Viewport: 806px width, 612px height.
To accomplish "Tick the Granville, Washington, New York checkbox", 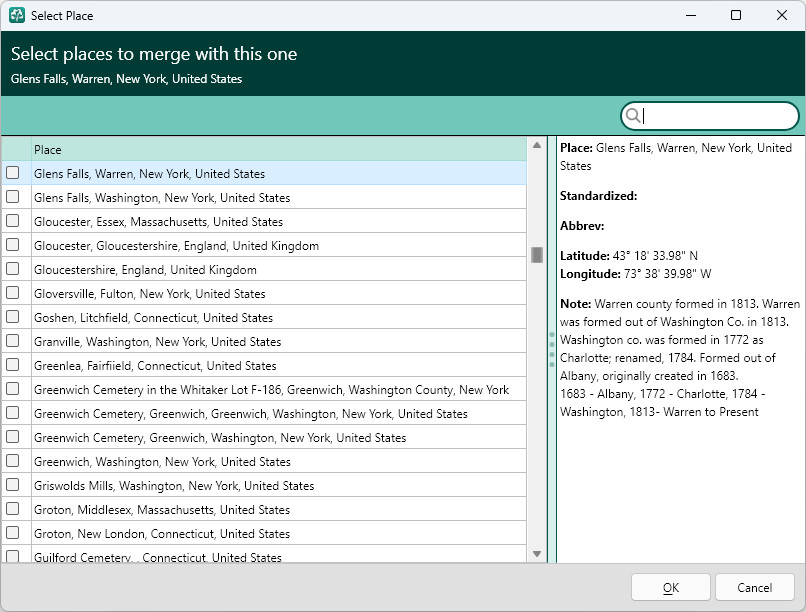I will [13, 341].
